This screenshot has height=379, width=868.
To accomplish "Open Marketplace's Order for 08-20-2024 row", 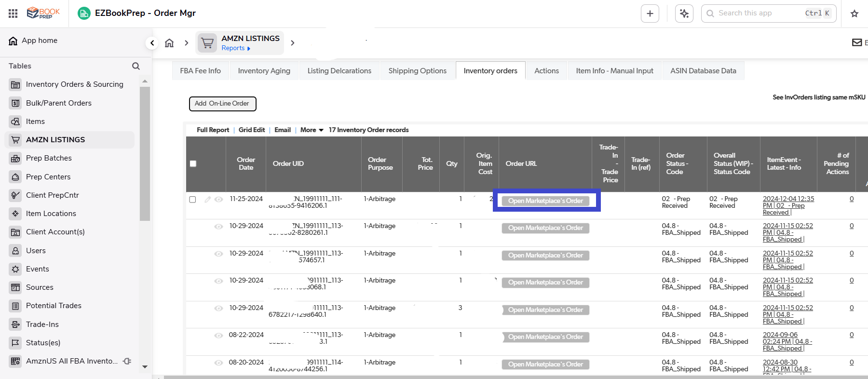I will point(545,365).
